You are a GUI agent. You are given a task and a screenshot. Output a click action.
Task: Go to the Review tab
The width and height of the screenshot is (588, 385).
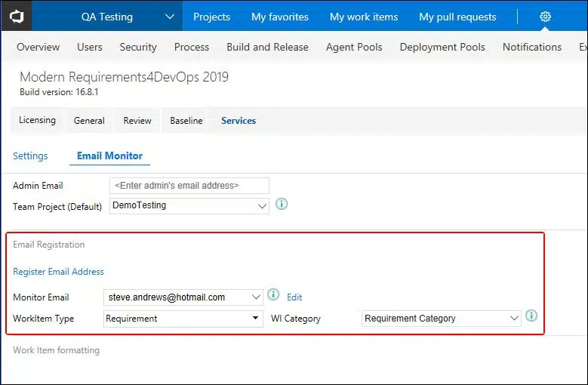click(x=137, y=121)
